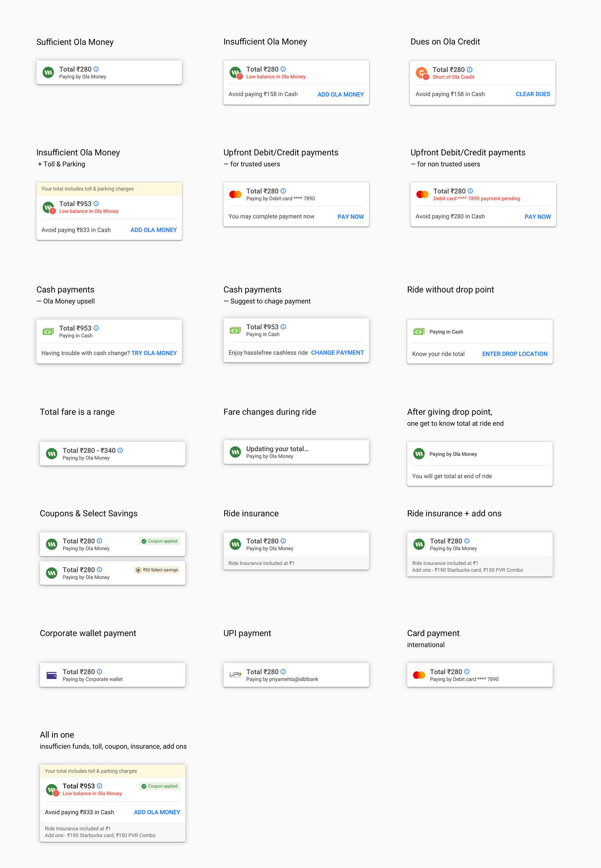Click 'Updating your total...' text
The image size is (601, 868).
(x=278, y=449)
